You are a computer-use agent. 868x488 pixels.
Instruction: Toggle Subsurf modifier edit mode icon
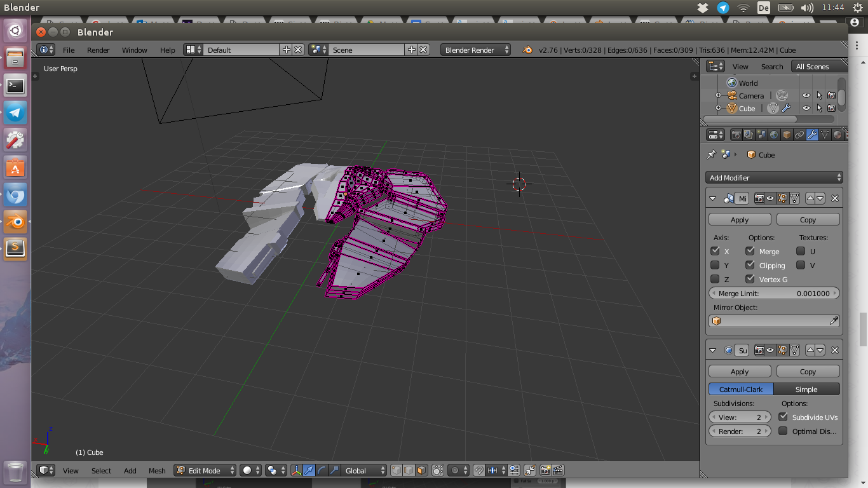[x=782, y=350]
